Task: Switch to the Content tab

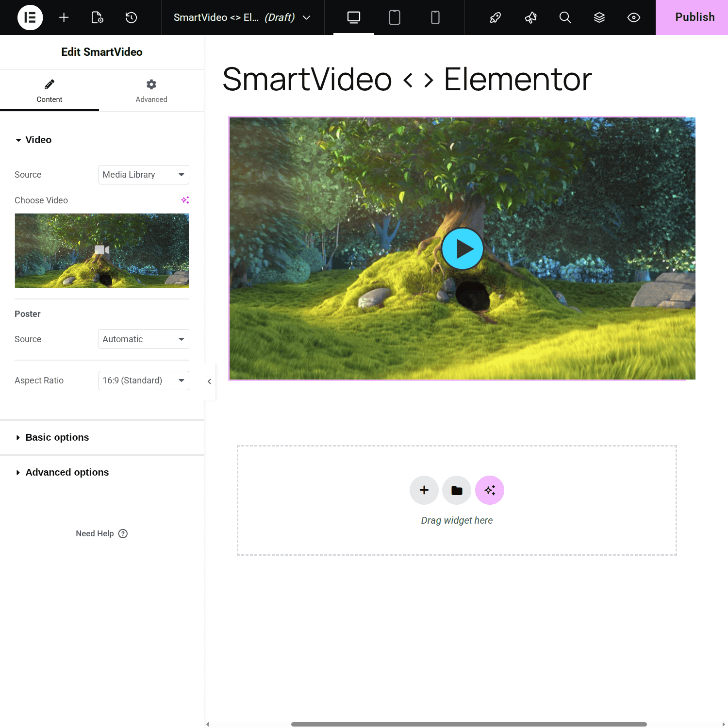Action: pos(50,91)
